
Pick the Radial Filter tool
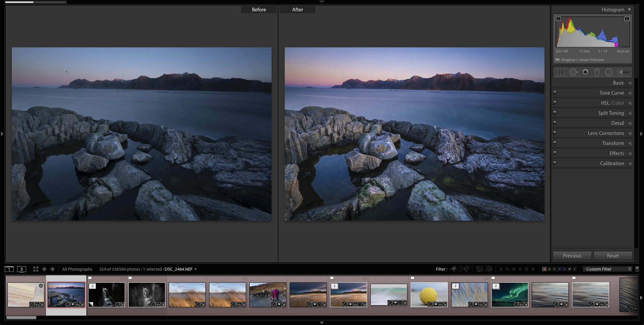click(x=609, y=72)
